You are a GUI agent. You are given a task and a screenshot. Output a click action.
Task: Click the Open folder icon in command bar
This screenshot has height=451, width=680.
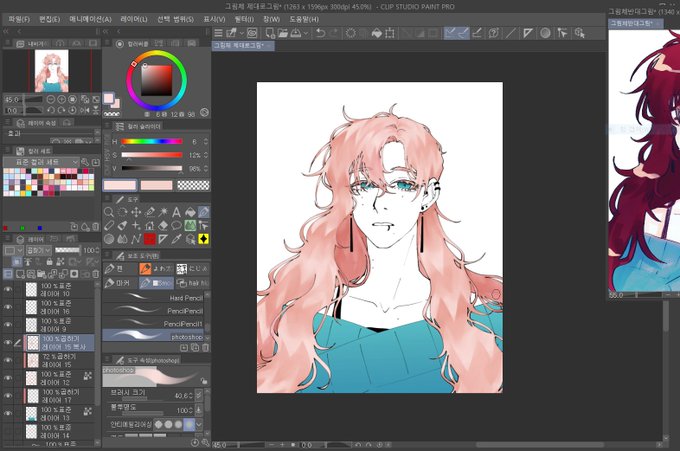(x=283, y=33)
